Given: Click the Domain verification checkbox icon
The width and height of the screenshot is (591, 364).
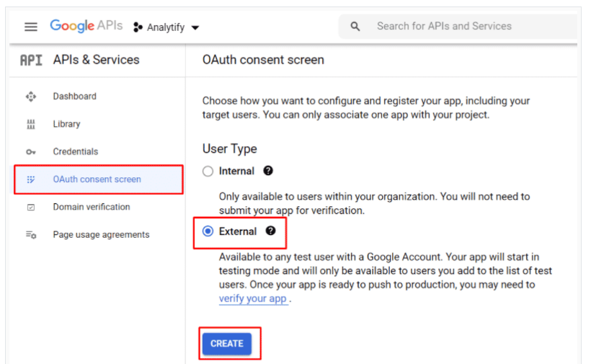Looking at the screenshot, I should coord(31,208).
